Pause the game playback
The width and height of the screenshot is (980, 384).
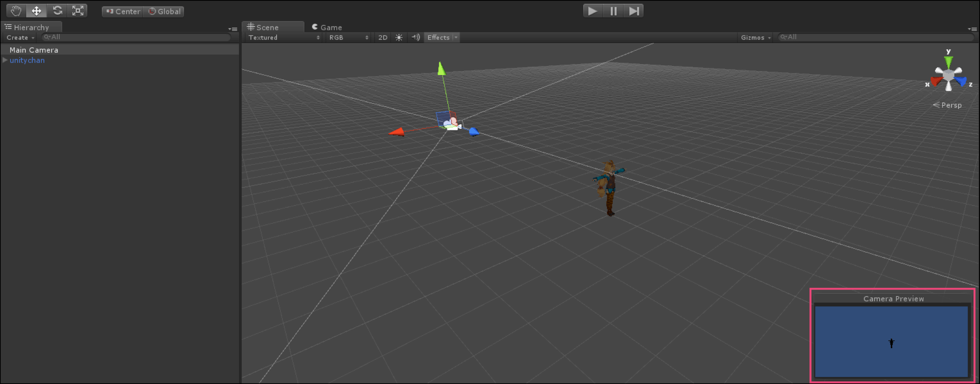tap(613, 11)
